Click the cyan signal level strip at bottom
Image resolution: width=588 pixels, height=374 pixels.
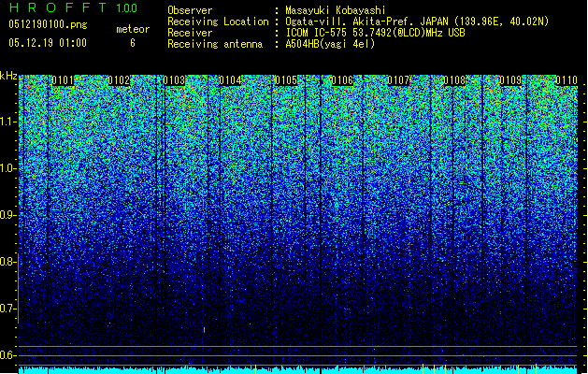click(x=298, y=370)
